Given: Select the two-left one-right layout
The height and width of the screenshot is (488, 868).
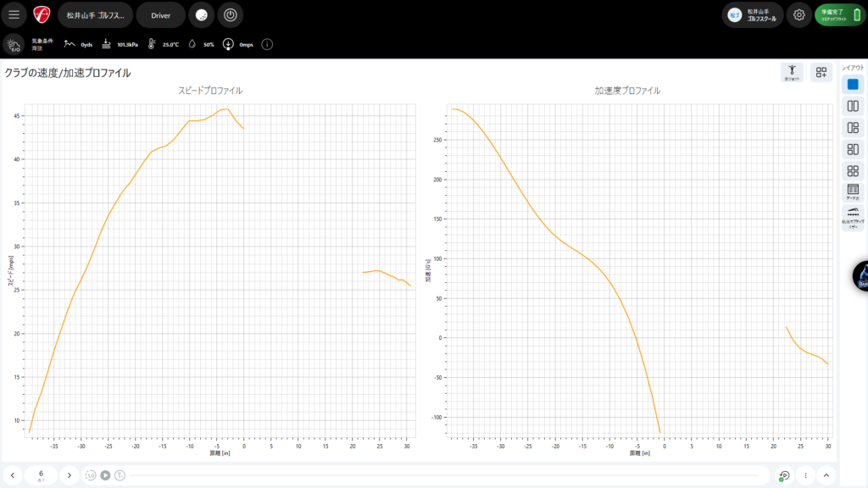Looking at the screenshot, I should point(853,149).
